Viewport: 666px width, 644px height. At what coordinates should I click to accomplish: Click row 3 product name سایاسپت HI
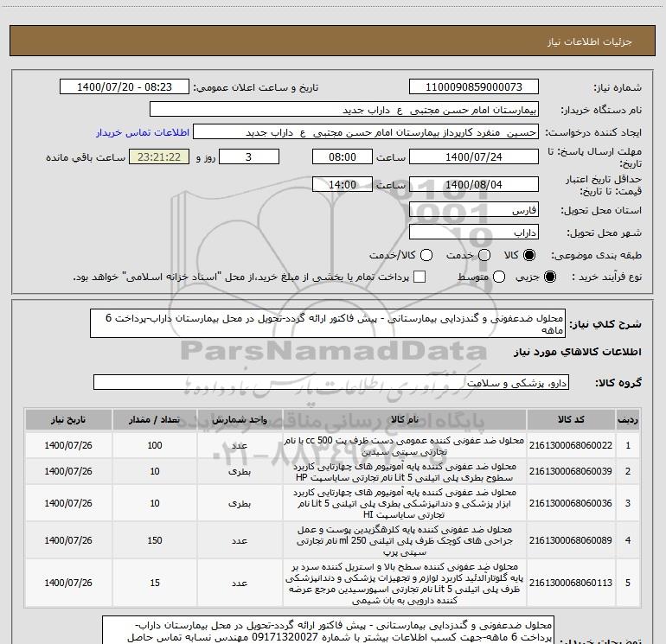click(x=405, y=503)
